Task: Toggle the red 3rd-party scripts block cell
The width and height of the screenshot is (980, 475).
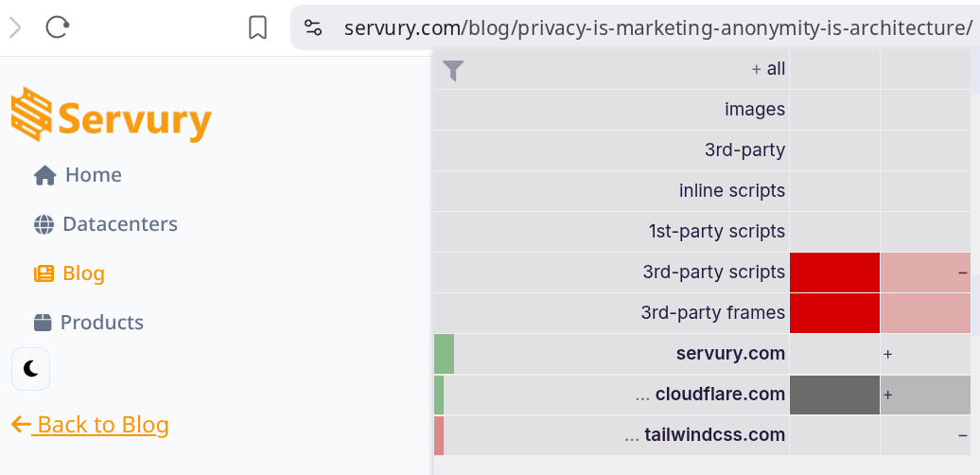Action: point(834,273)
